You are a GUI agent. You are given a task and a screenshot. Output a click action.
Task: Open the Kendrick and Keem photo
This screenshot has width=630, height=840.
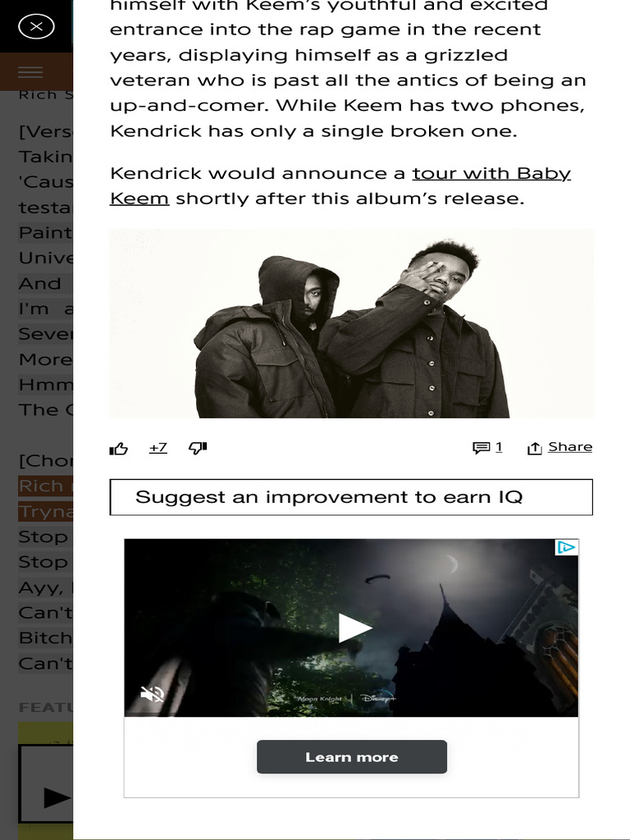351,323
